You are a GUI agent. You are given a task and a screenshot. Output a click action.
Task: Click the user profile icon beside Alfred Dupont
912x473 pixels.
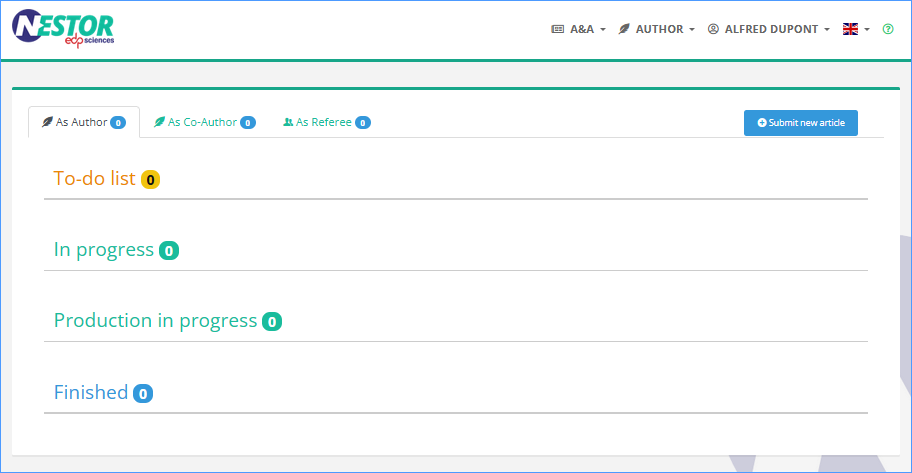pos(713,29)
